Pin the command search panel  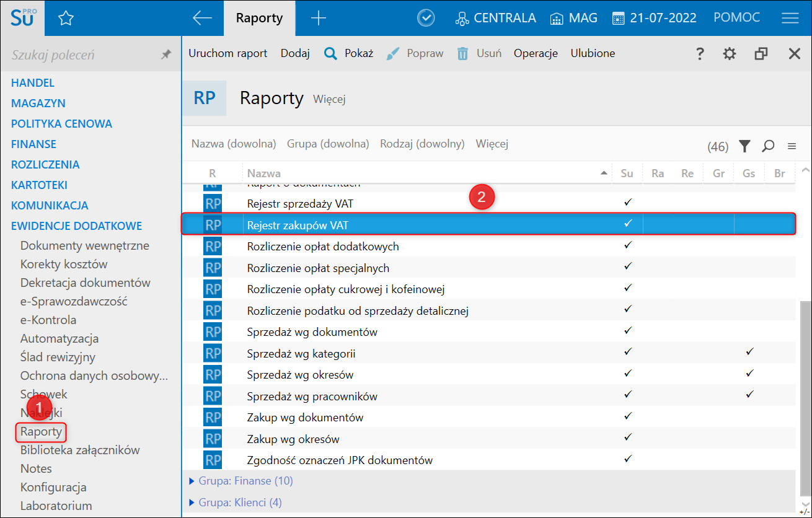pos(165,55)
